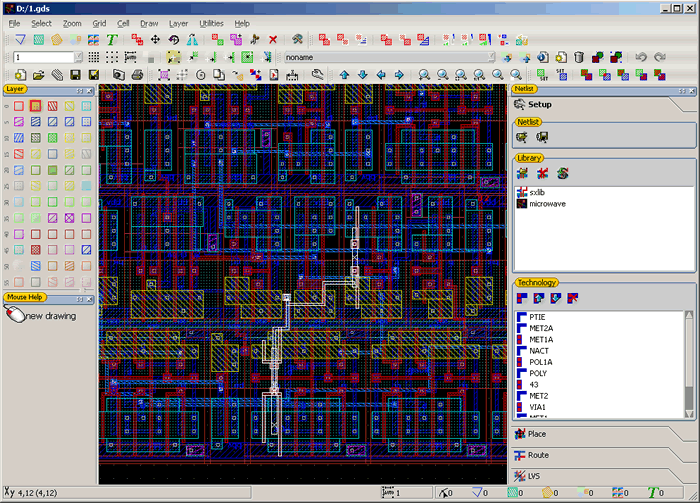700x503 pixels.
Task: Select VIA1 in the Technology list
Action: tap(538, 407)
